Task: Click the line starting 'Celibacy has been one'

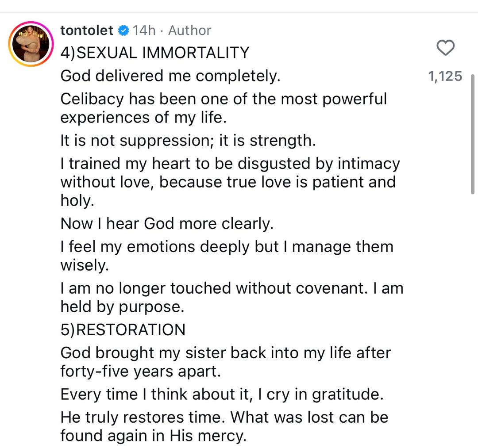Action: [x=224, y=99]
